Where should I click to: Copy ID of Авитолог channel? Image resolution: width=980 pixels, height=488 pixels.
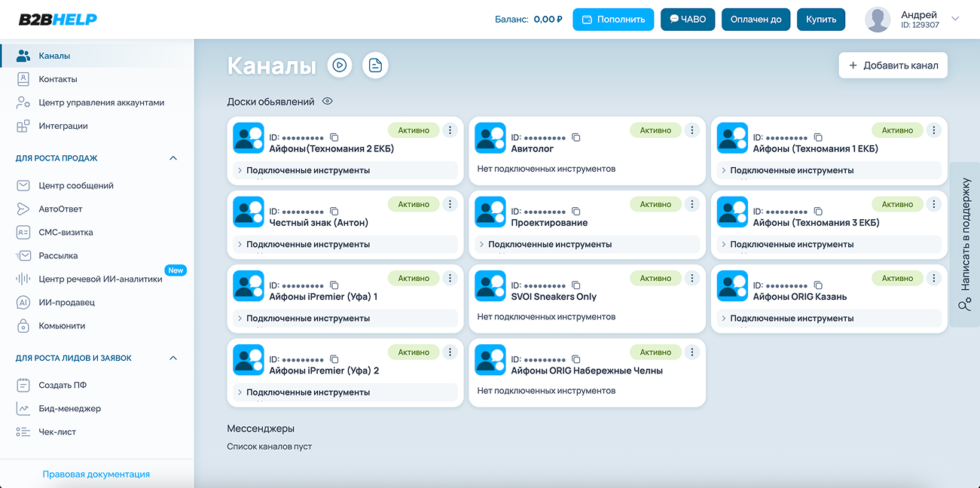(x=576, y=138)
